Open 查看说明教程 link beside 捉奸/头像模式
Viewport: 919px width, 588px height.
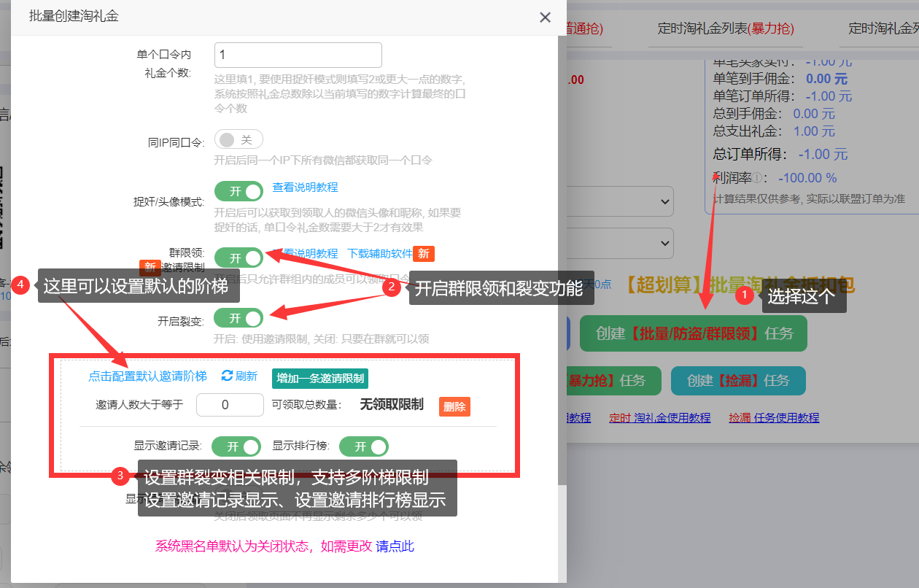305,187
